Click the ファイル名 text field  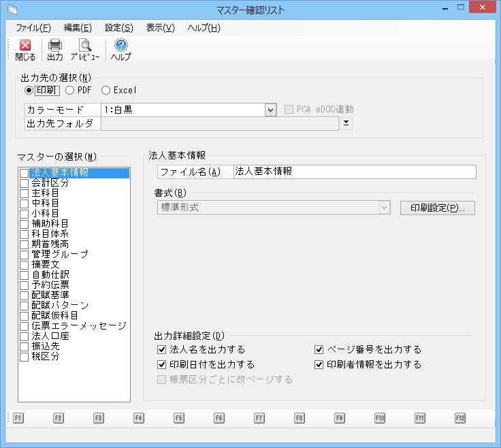pyautogui.click(x=354, y=172)
